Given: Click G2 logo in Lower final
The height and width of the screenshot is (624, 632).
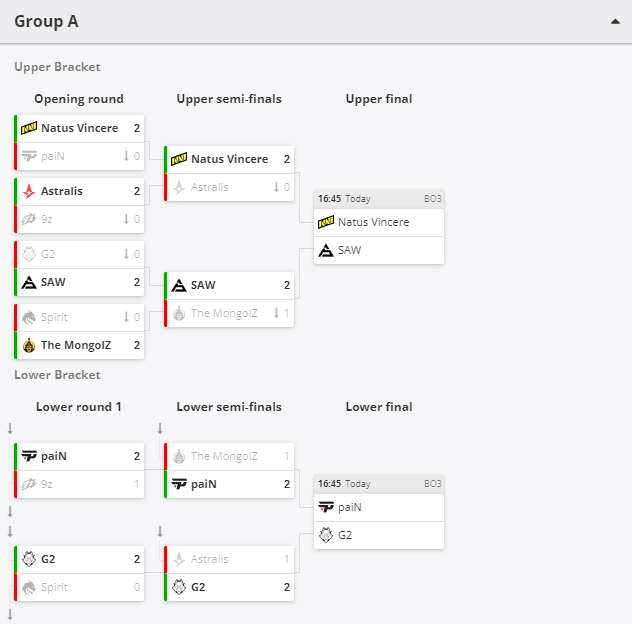Looking at the screenshot, I should click(326, 535).
